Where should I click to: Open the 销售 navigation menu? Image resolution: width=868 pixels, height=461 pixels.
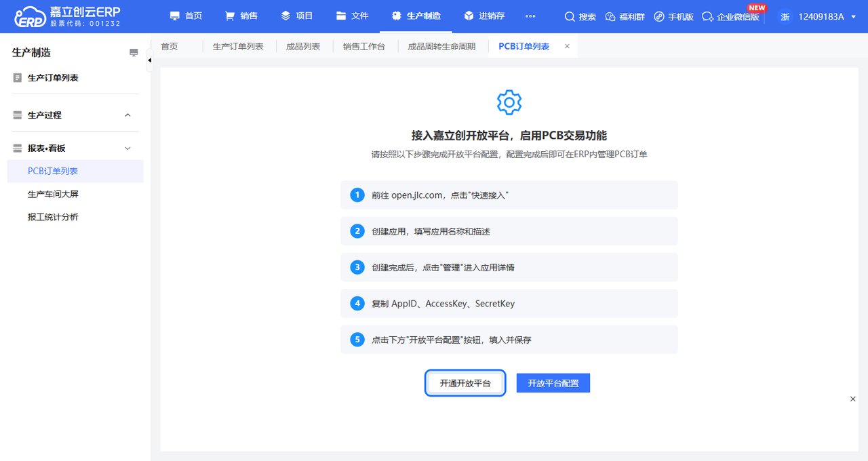(x=241, y=16)
